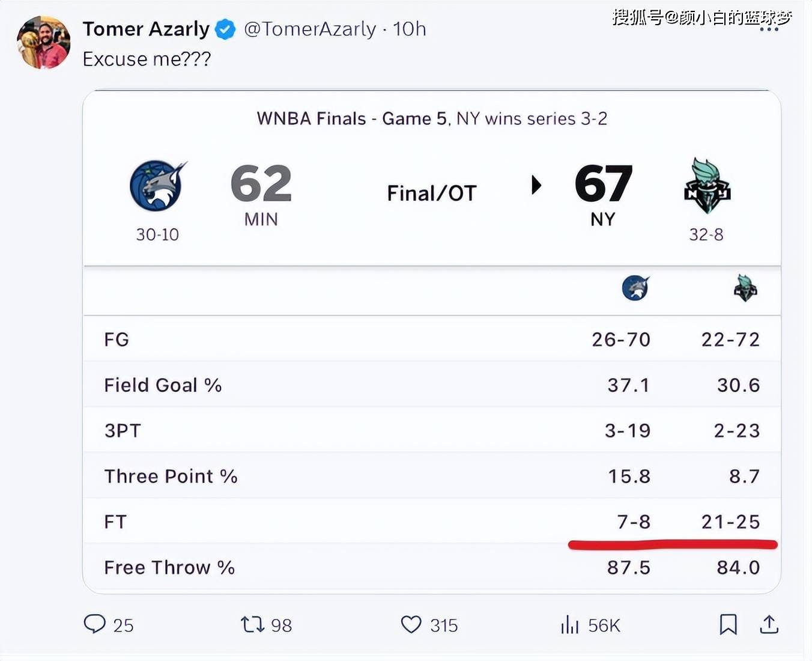Open the FT stat row

tap(432, 521)
